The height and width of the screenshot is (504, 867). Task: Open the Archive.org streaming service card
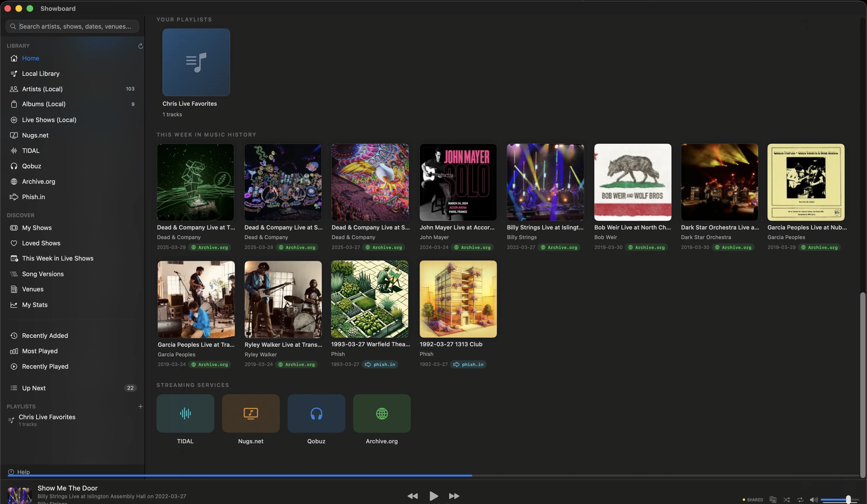[381, 413]
